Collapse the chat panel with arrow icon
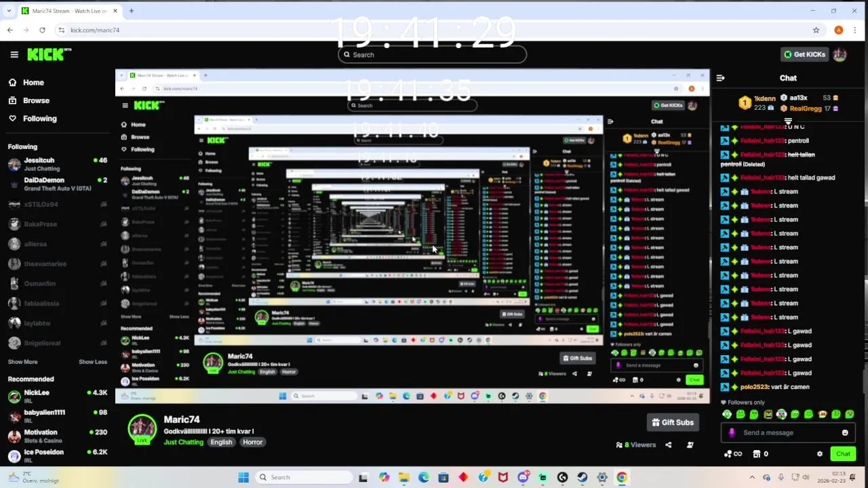Viewport: 868px width, 488px height. 720,78
